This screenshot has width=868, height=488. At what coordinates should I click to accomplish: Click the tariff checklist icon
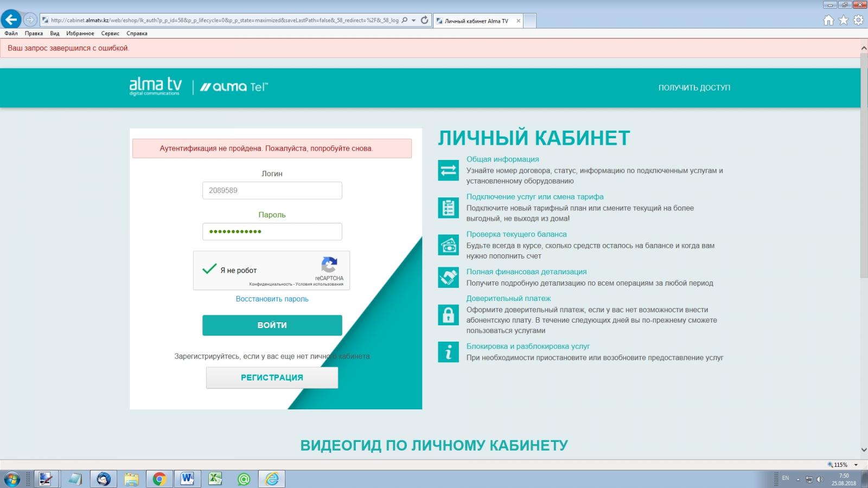point(448,208)
